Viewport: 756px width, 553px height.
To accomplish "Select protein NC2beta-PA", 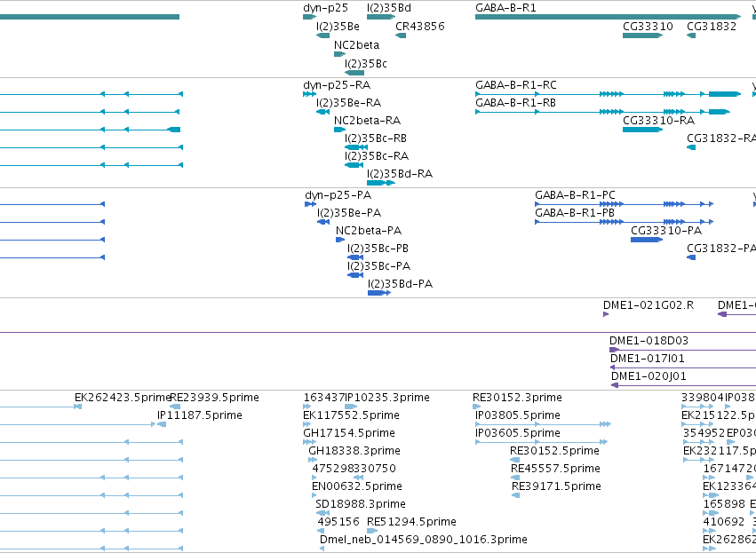I will pyautogui.click(x=369, y=231).
